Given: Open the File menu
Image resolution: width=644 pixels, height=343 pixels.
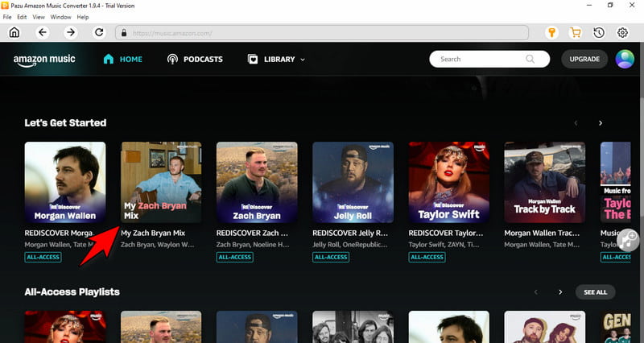Looking at the screenshot, I should pos(7,17).
